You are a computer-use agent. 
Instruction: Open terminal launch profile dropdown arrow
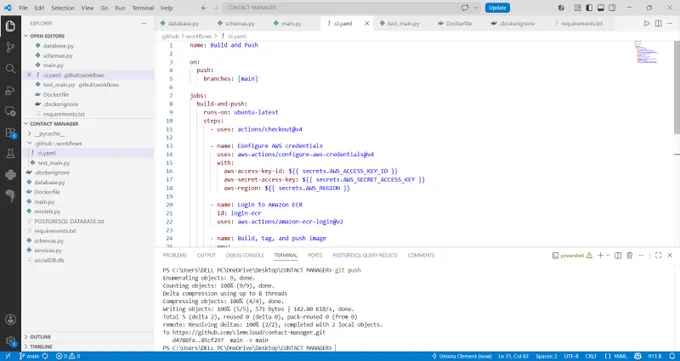click(608, 255)
